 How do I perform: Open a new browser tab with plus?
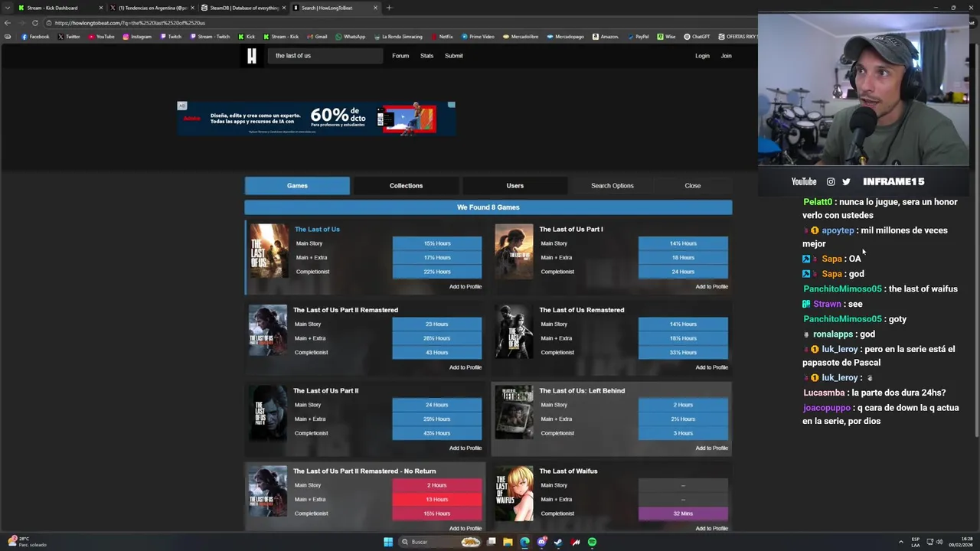389,8
